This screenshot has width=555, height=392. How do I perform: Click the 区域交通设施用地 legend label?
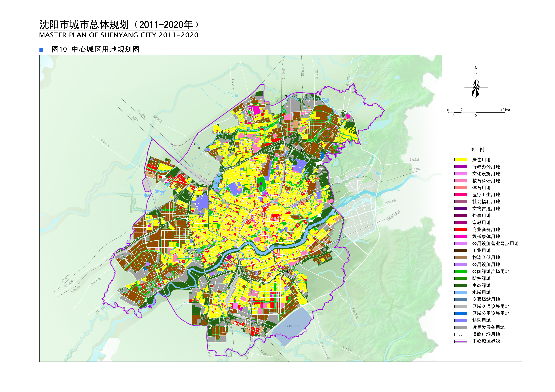click(491, 306)
